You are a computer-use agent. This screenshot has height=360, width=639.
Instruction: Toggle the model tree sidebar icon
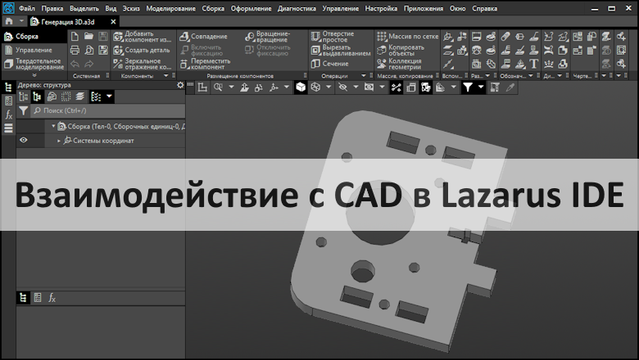coord(9,87)
